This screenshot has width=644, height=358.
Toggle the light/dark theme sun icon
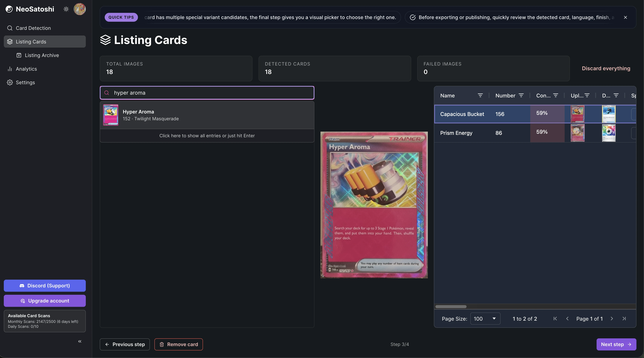66,9
